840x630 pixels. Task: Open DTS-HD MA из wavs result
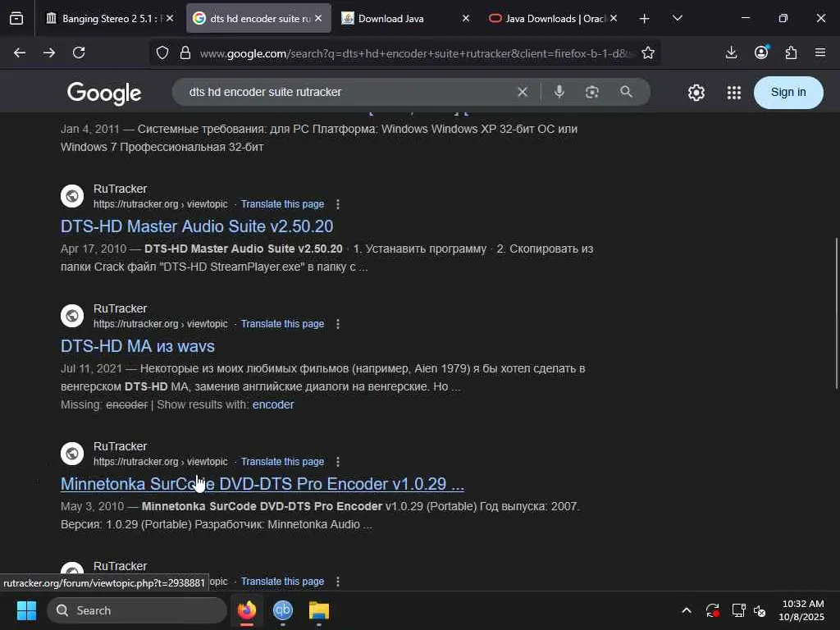pos(138,347)
